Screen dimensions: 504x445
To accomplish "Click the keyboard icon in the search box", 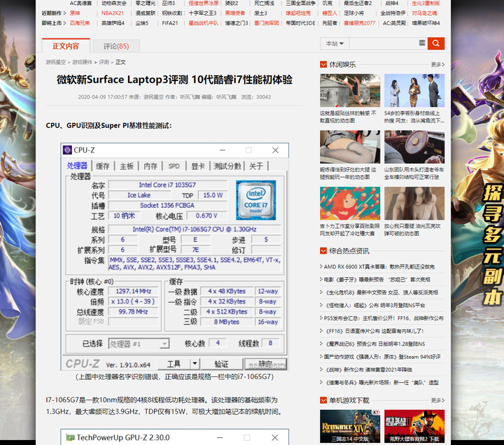I will 422,43.
